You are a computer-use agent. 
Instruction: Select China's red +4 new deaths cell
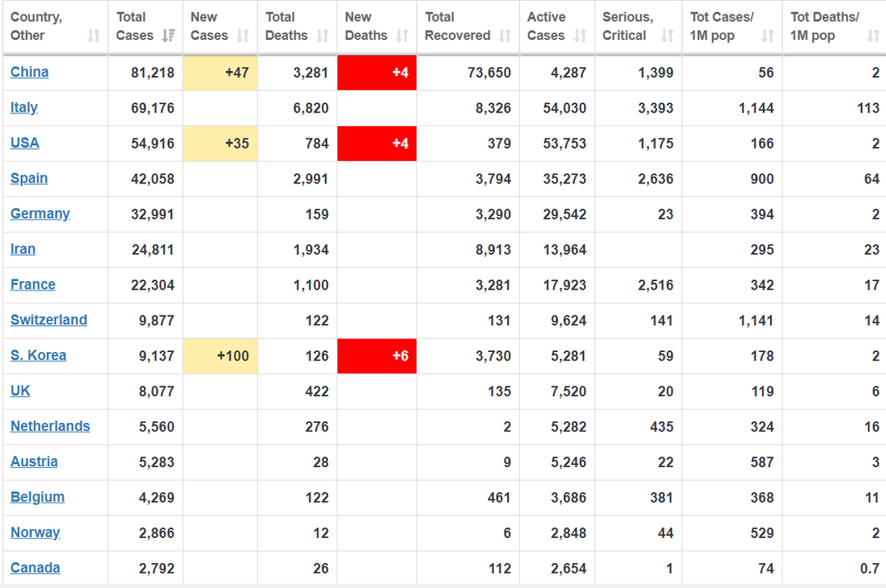(x=377, y=73)
